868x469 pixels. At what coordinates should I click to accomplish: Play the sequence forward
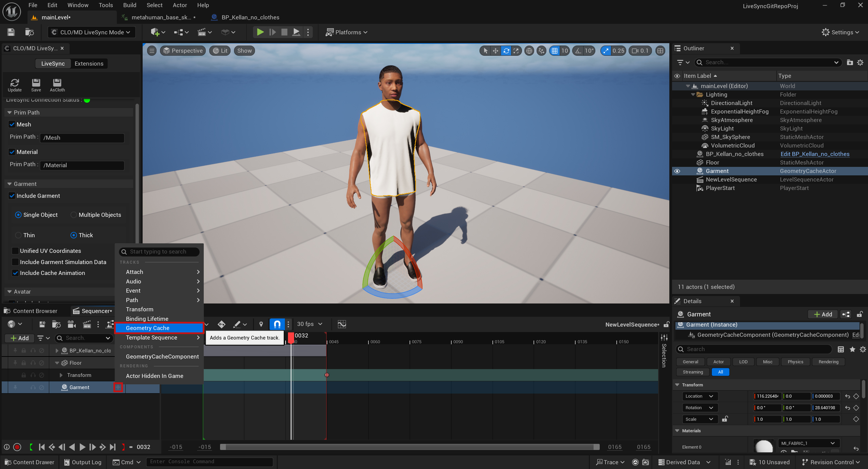82,447
